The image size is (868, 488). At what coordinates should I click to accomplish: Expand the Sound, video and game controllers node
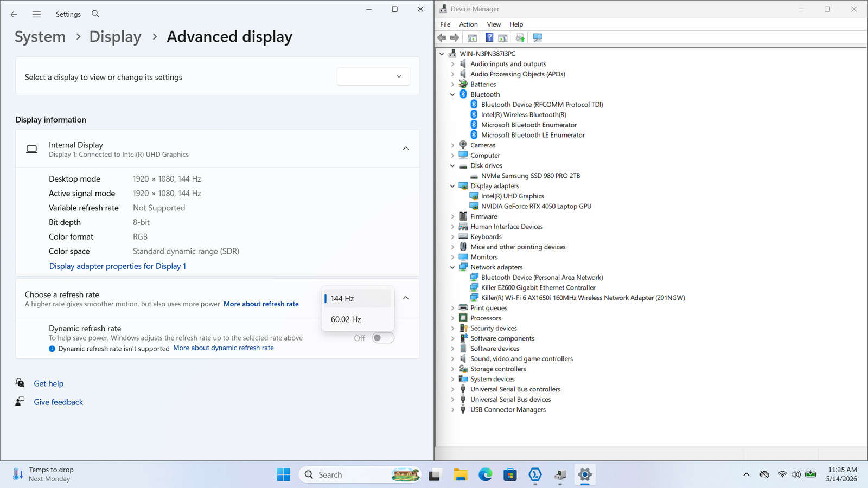452,359
